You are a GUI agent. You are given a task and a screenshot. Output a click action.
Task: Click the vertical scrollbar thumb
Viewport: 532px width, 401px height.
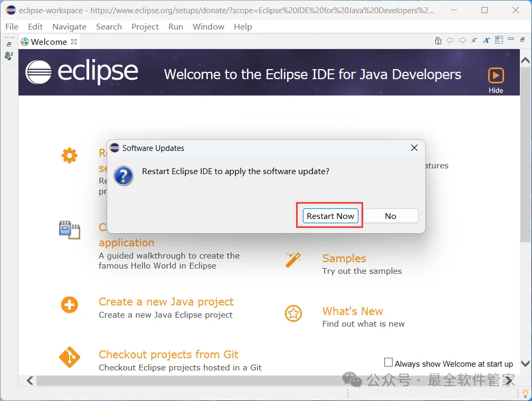pyautogui.click(x=525, y=154)
